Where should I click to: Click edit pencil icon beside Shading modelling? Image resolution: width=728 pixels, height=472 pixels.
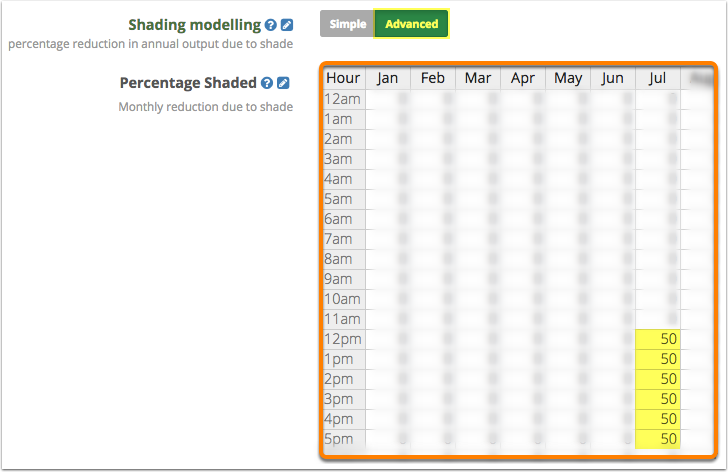click(x=287, y=24)
